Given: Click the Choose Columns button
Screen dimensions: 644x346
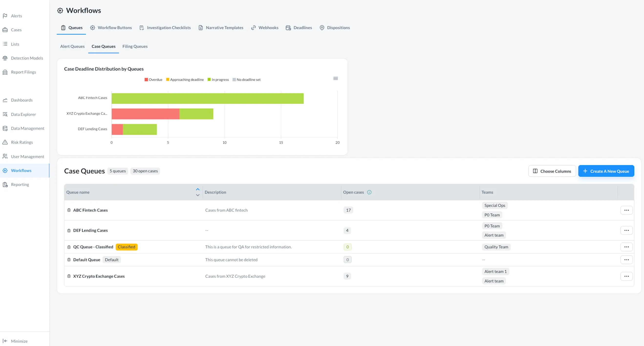Looking at the screenshot, I should (552, 171).
